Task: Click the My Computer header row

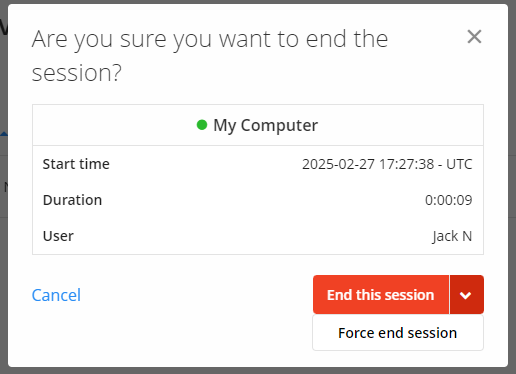Action: (258, 125)
